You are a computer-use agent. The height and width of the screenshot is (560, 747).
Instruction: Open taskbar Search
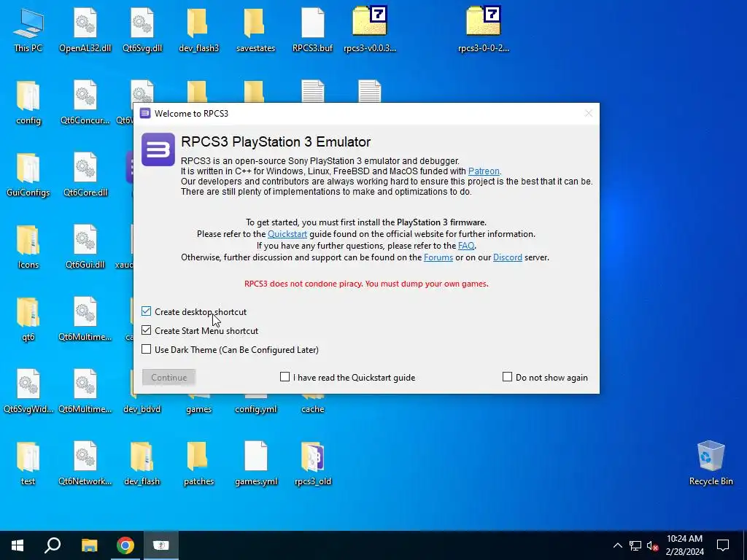click(53, 545)
